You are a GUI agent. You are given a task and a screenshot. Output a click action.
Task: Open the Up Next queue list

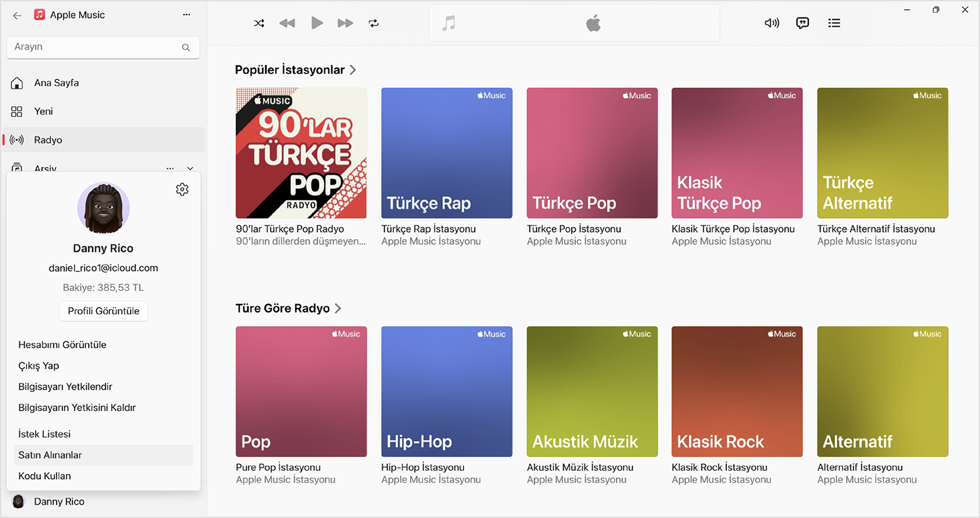click(834, 23)
